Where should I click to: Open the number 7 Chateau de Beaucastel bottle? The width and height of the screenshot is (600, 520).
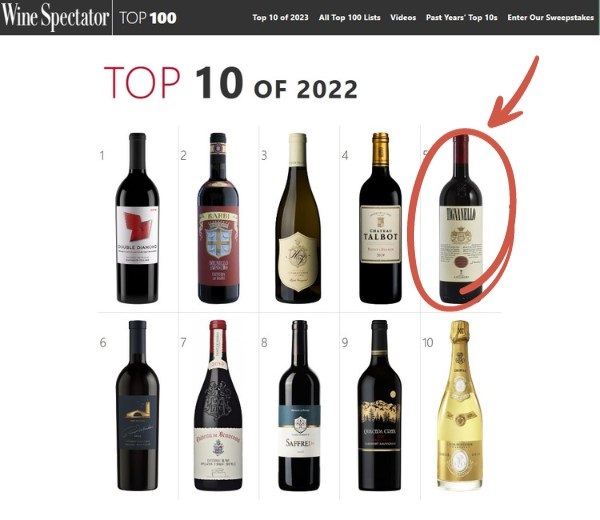[x=218, y=406]
